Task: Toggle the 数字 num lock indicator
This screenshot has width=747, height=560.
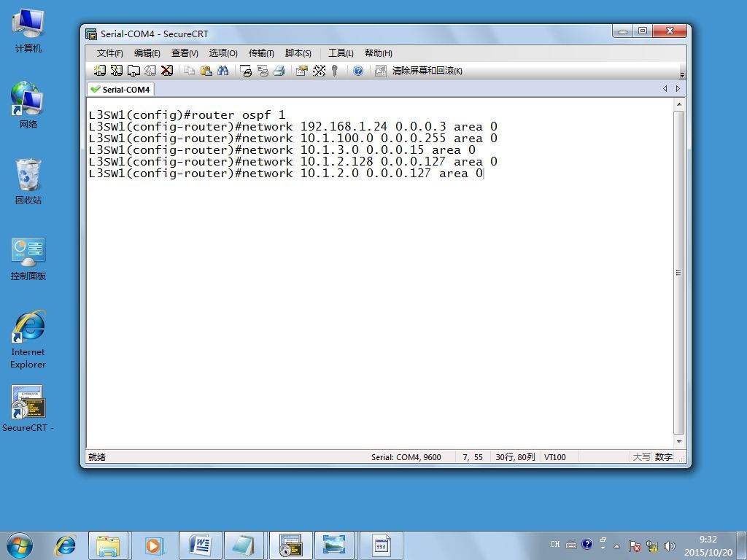Action: click(x=663, y=457)
